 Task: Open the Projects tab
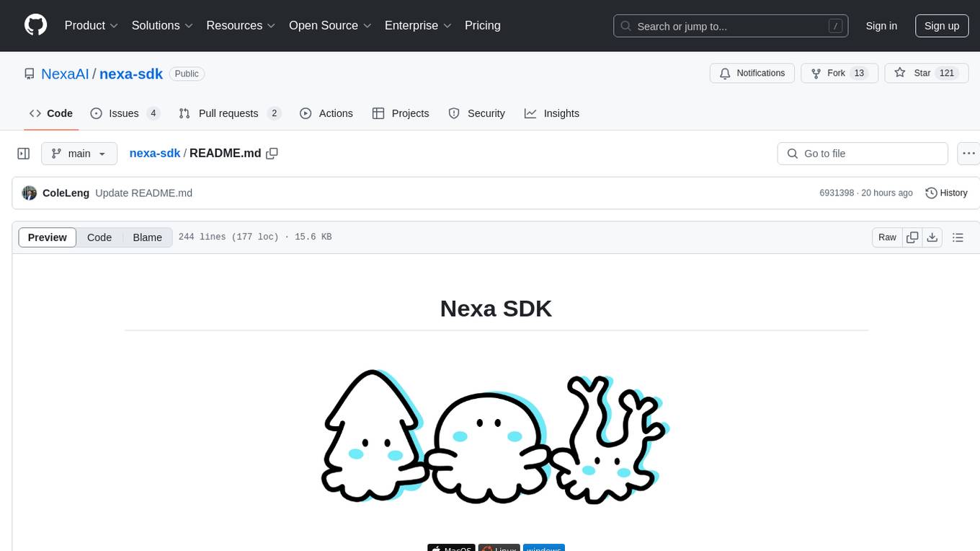(401, 113)
